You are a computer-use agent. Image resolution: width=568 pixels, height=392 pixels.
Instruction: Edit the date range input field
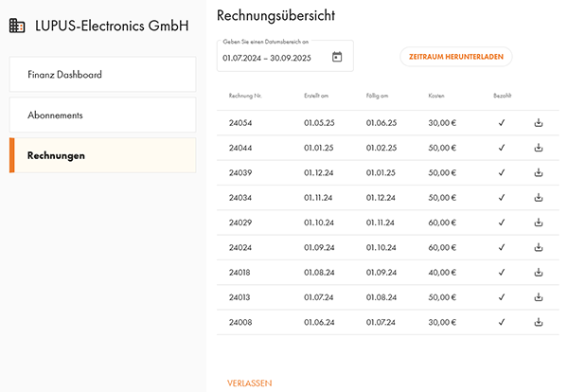coord(285,56)
